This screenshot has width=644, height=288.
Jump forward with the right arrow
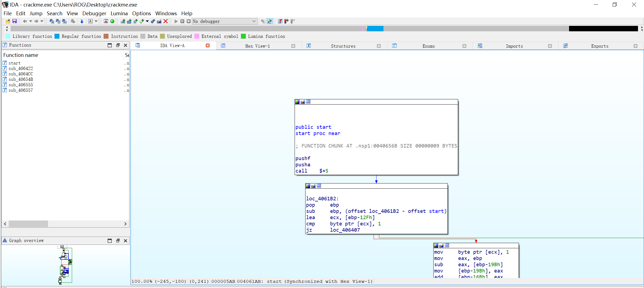click(x=36, y=21)
